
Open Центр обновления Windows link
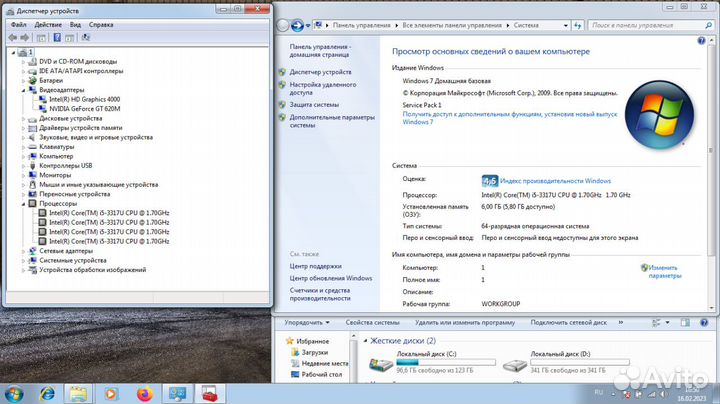pyautogui.click(x=331, y=278)
